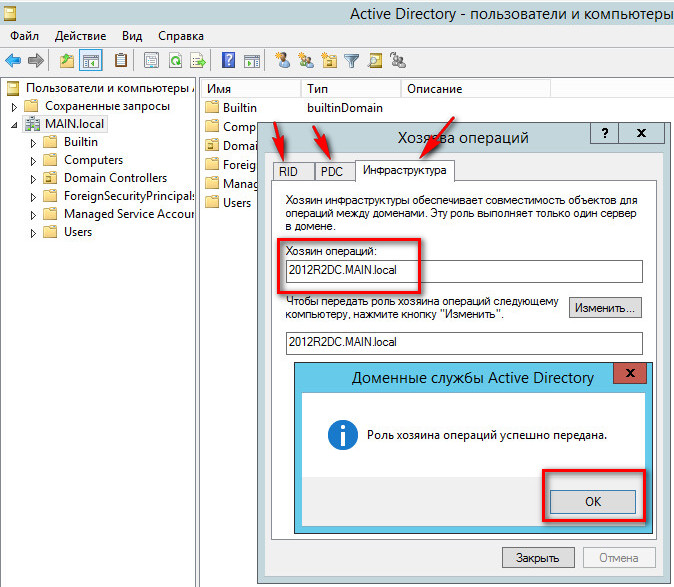Click the ? help button in Хозяева операций
674x587 pixels.
pos(605,133)
